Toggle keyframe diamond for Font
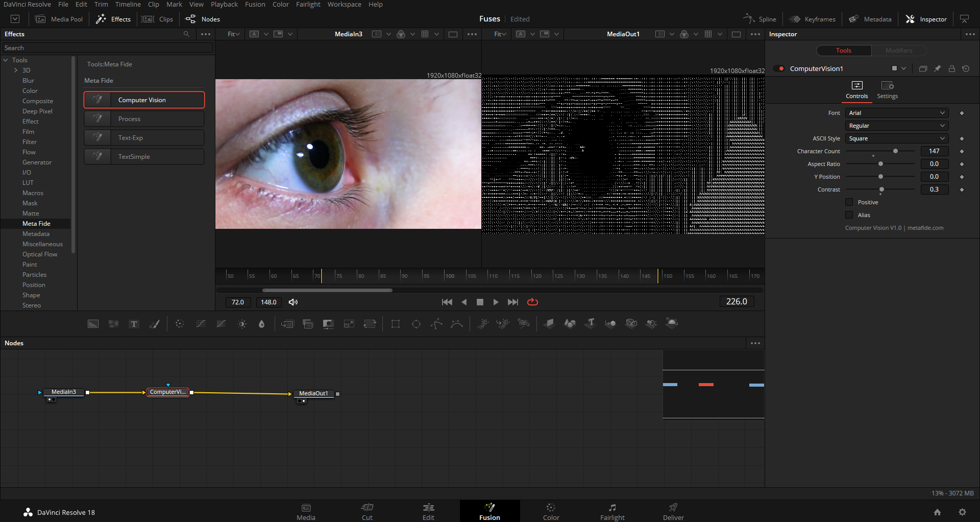 click(962, 113)
